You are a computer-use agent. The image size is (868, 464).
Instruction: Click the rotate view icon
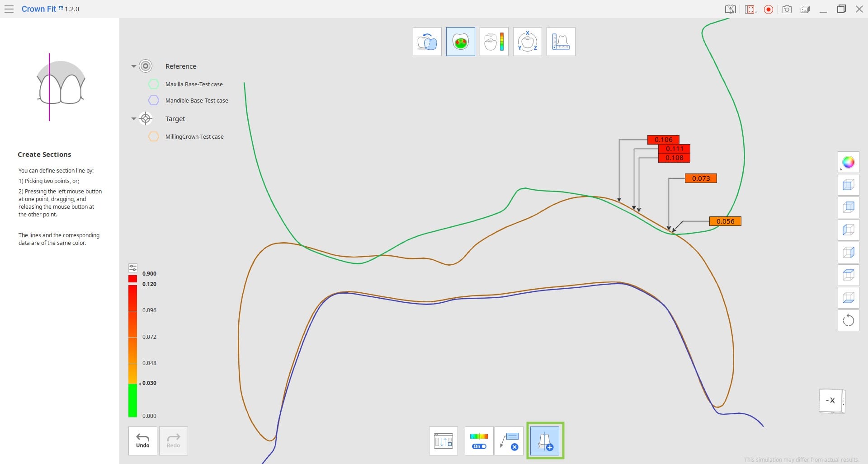point(849,320)
